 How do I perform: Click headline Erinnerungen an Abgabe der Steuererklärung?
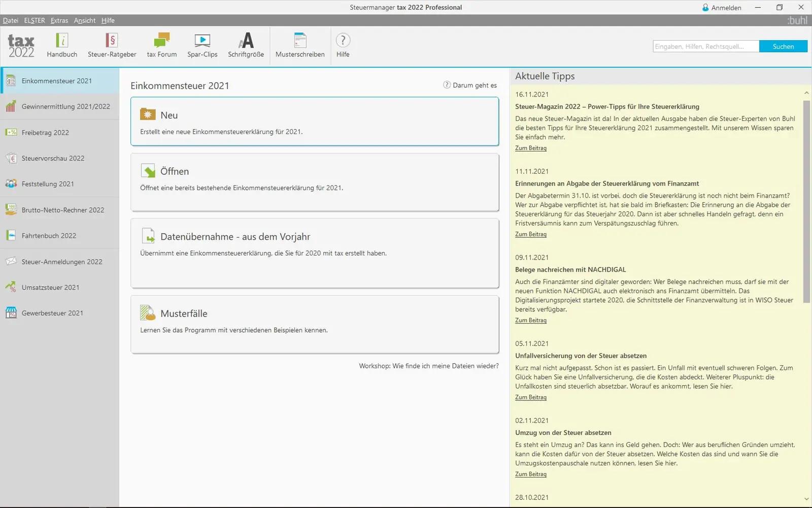pyautogui.click(x=607, y=184)
